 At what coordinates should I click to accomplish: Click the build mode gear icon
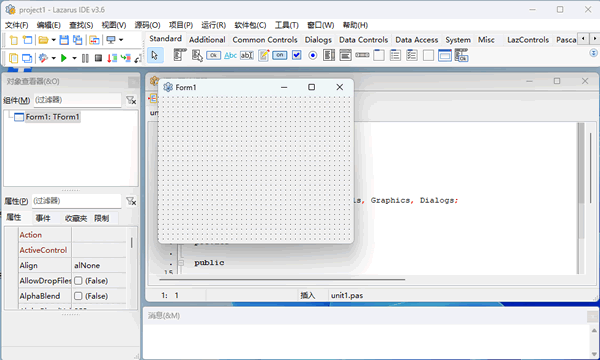(x=43, y=58)
